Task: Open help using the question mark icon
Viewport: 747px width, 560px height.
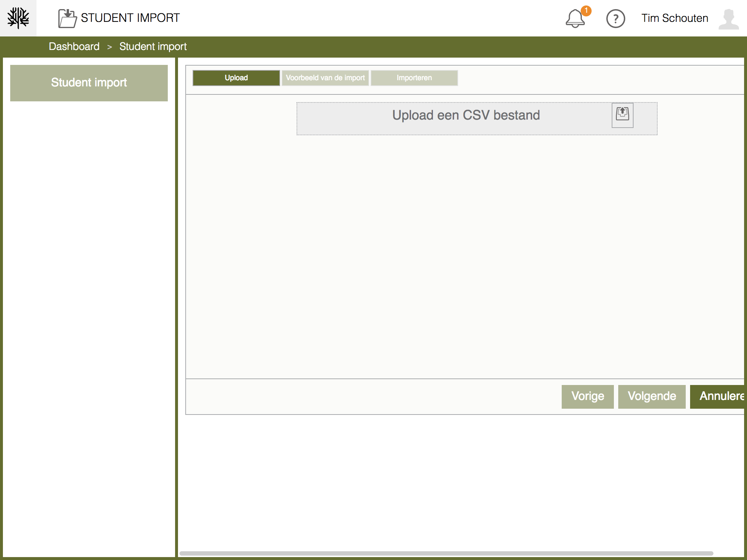Action: click(616, 19)
